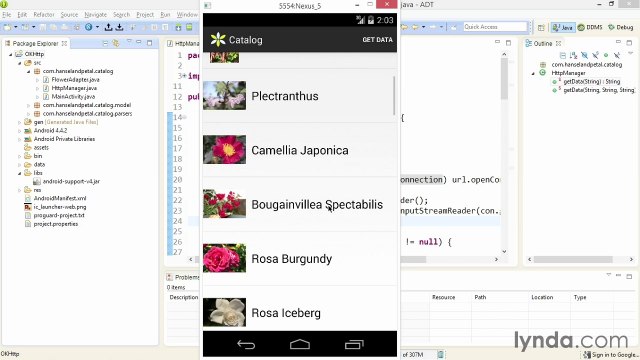Screen dimensions: 640x360
Task: Collapse the libs folder
Action: pos(20,173)
